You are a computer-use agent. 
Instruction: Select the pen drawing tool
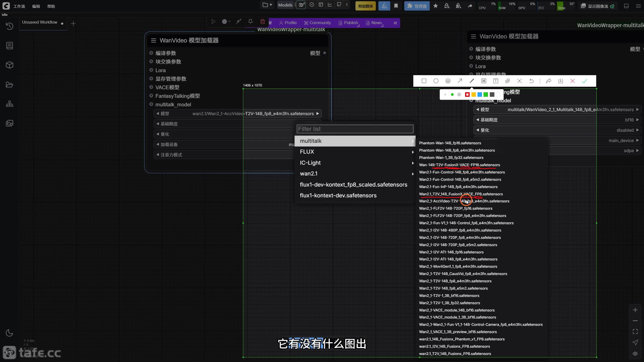(x=472, y=81)
